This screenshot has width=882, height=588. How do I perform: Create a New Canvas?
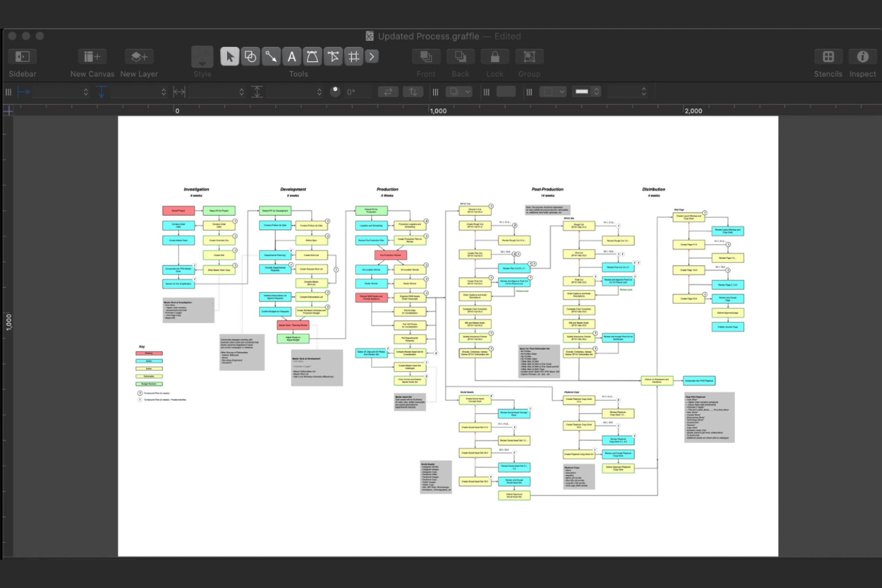[x=92, y=56]
